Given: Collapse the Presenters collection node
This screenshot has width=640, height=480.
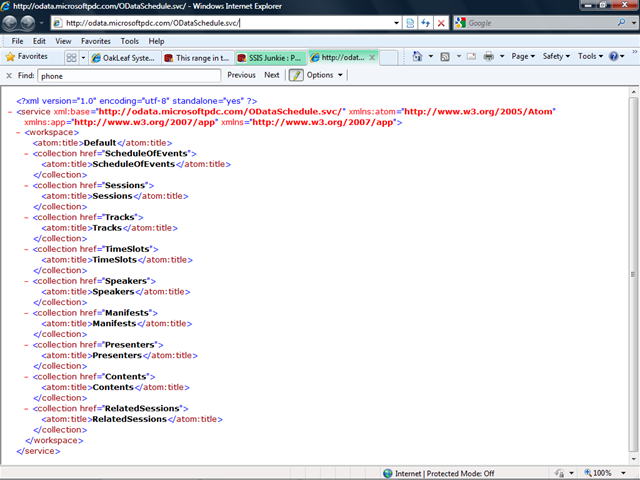Looking at the screenshot, I should pos(27,345).
